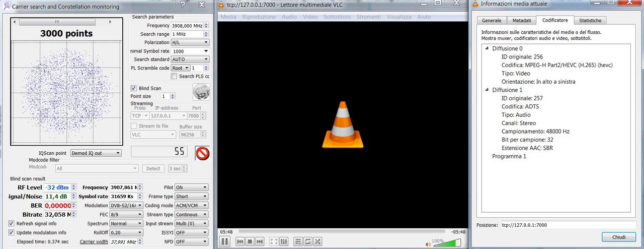Click the round globe scan icon
The height and width of the screenshot is (249, 644).
[201, 92]
